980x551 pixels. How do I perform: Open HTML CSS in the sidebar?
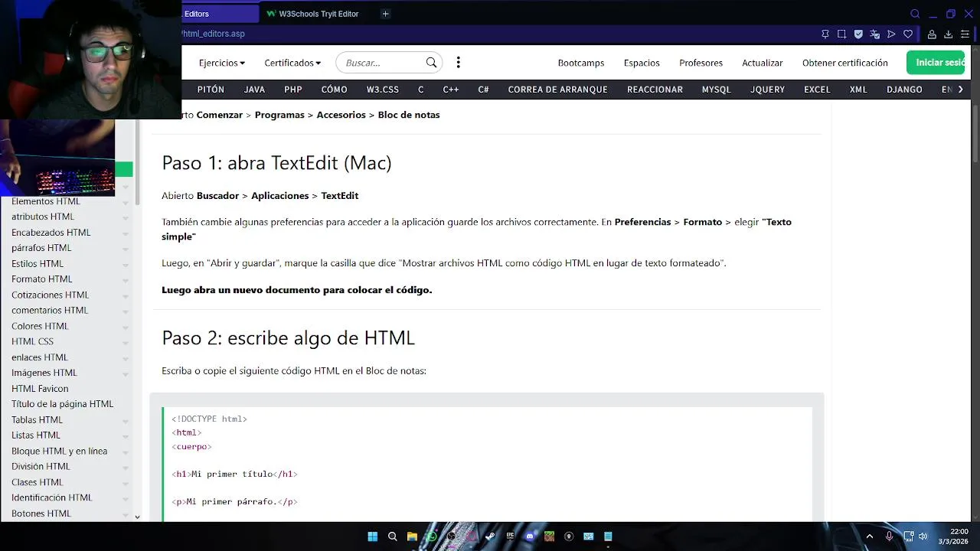tap(32, 342)
